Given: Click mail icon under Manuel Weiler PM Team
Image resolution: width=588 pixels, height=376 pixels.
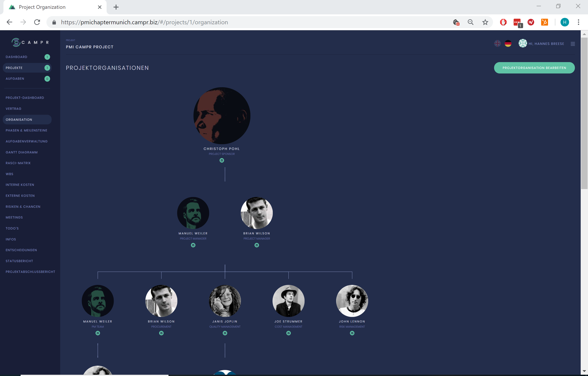Looking at the screenshot, I should click(98, 333).
